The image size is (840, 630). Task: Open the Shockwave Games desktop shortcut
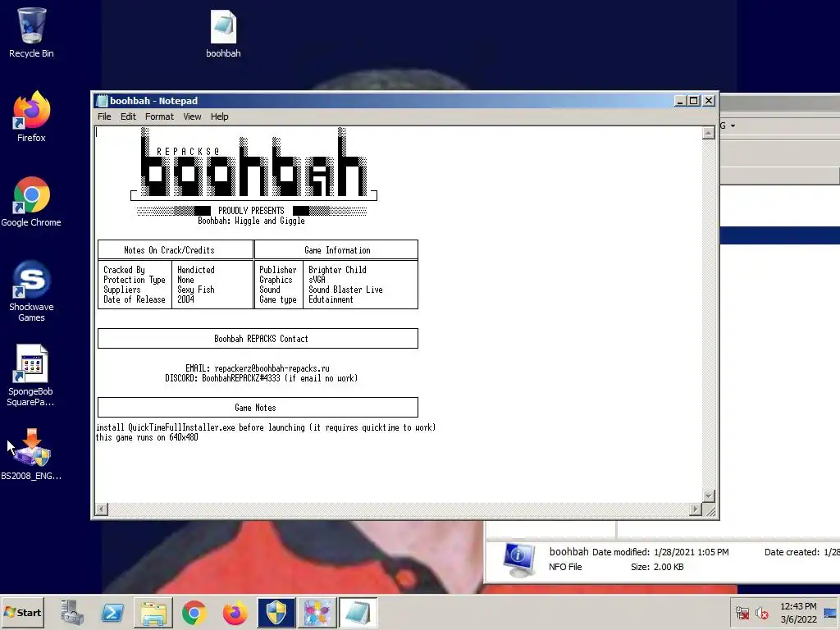(31, 291)
